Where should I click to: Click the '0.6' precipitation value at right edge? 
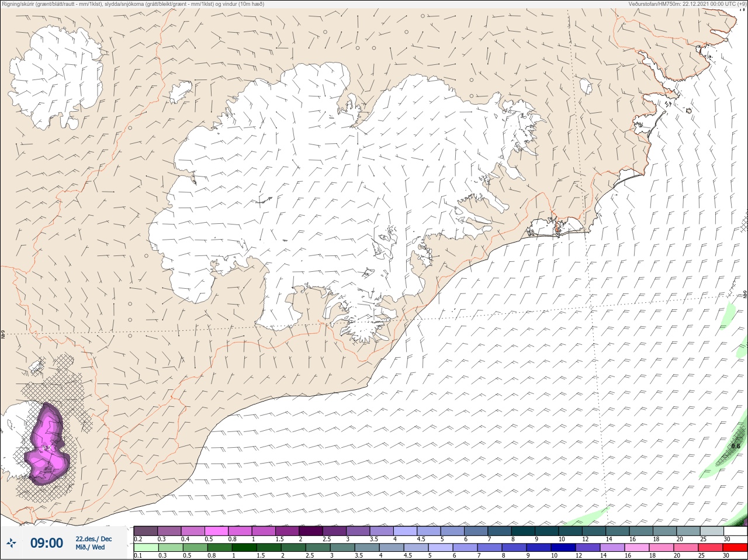click(736, 446)
